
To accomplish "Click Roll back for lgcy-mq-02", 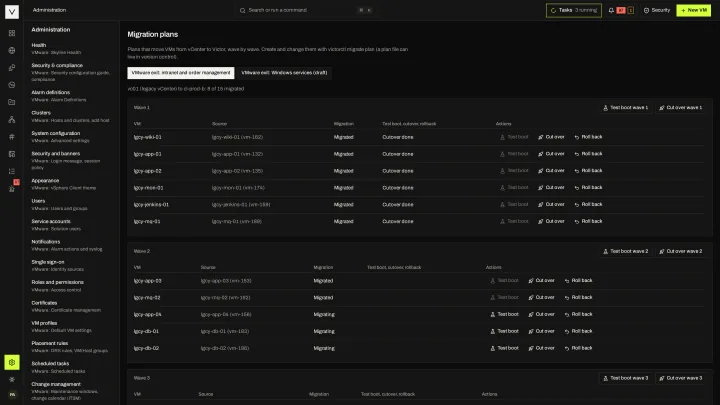I will 578,298.
